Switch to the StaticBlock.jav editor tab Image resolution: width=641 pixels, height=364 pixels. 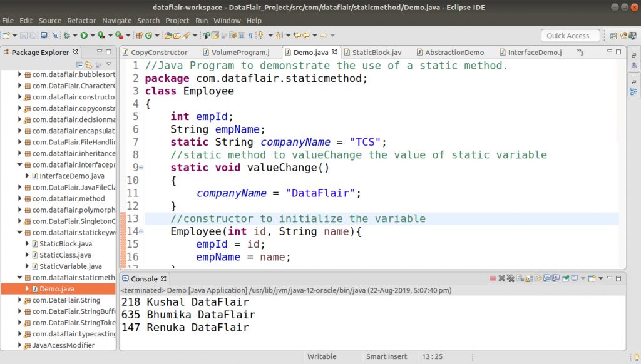point(374,52)
